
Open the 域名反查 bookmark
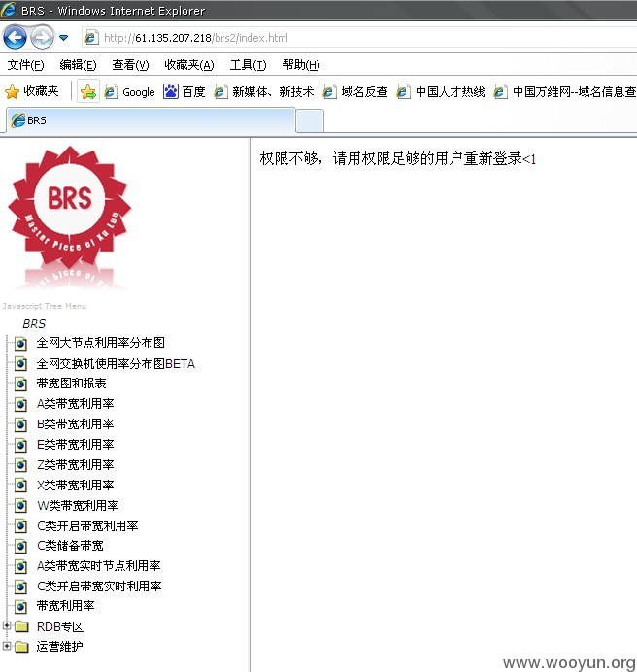pyautogui.click(x=355, y=91)
